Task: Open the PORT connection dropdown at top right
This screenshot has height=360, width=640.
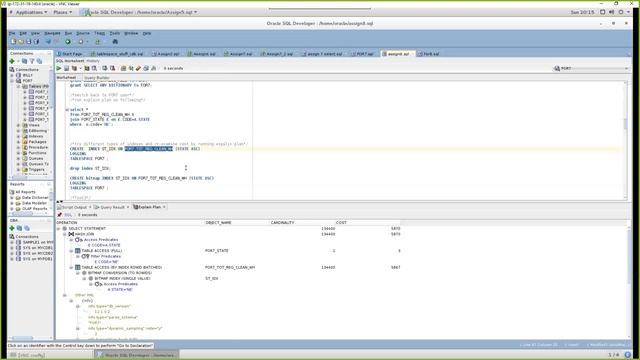Action: pos(591,69)
